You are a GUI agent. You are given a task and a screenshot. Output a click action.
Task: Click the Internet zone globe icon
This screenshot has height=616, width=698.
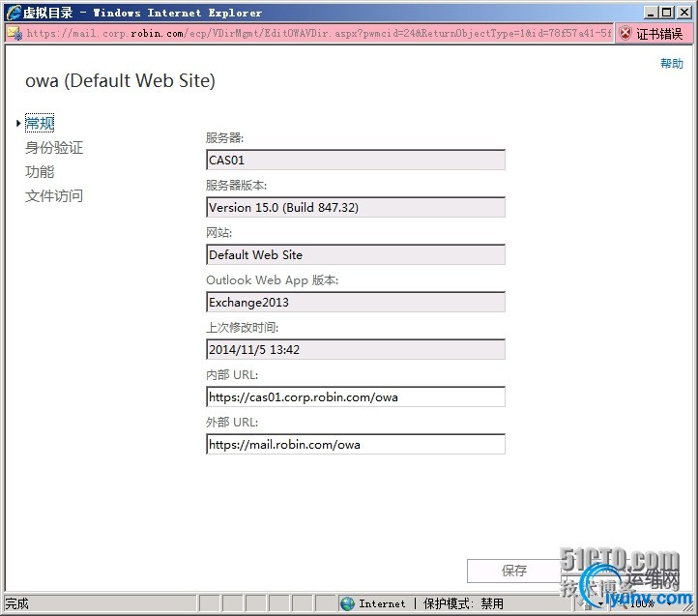[348, 603]
